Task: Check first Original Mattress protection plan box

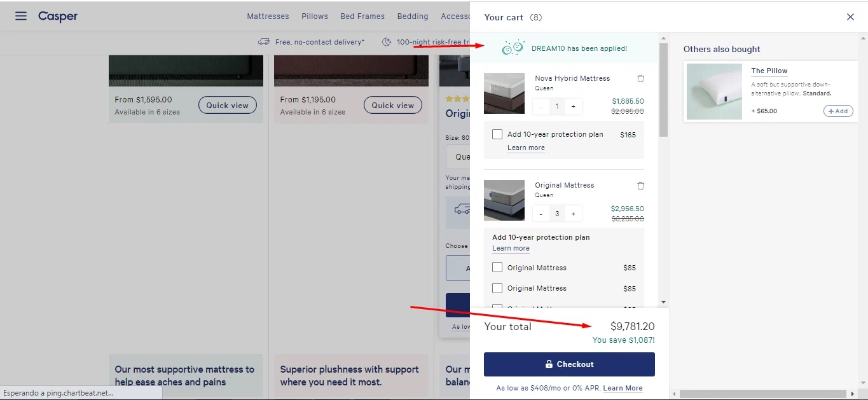Action: pyautogui.click(x=497, y=268)
